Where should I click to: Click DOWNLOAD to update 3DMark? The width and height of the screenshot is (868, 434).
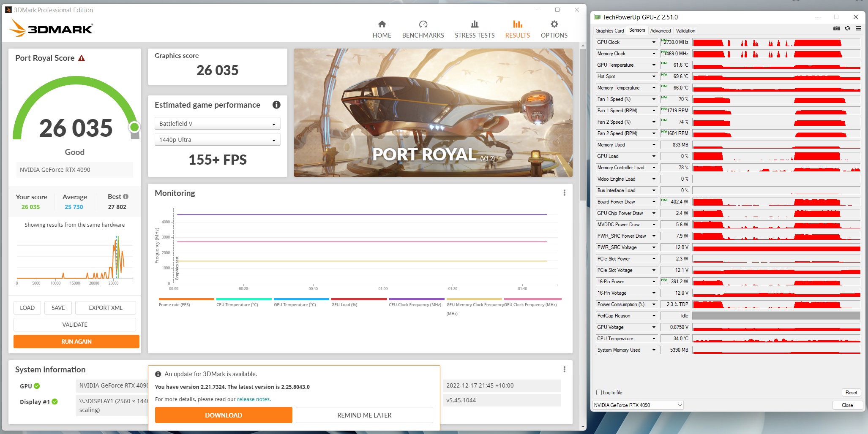coord(224,415)
